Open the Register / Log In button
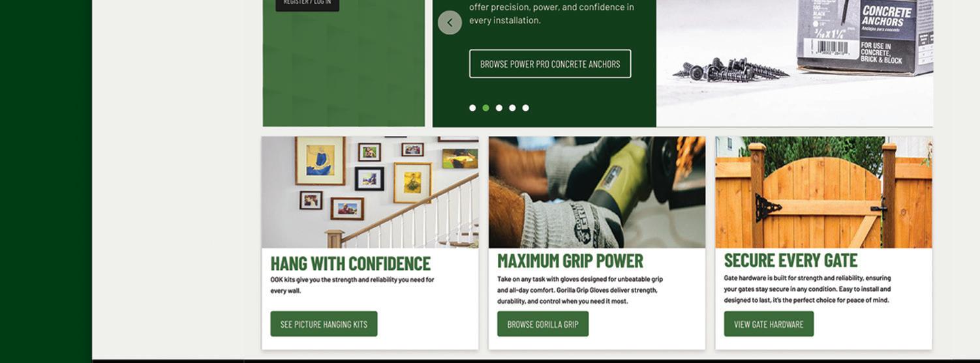 point(307,4)
